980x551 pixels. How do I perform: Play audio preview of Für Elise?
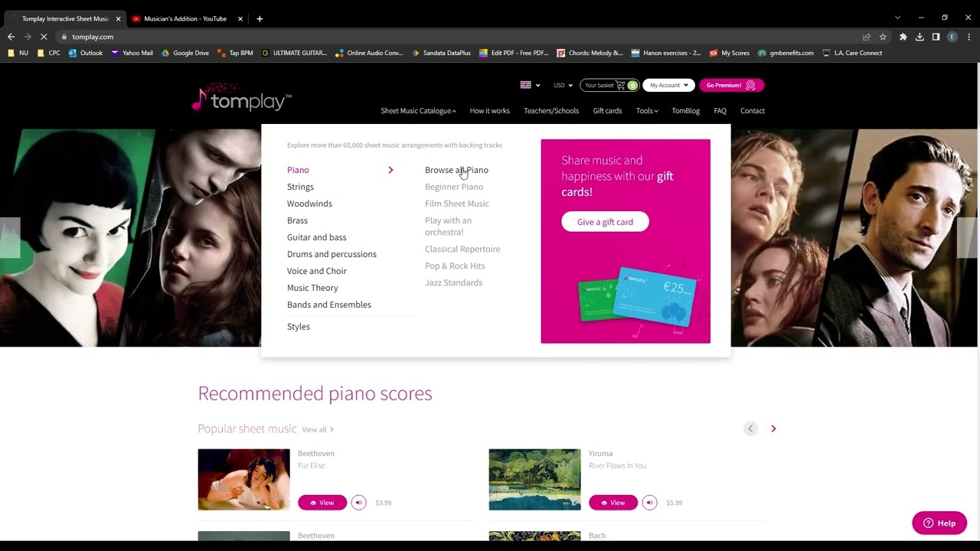click(x=359, y=503)
